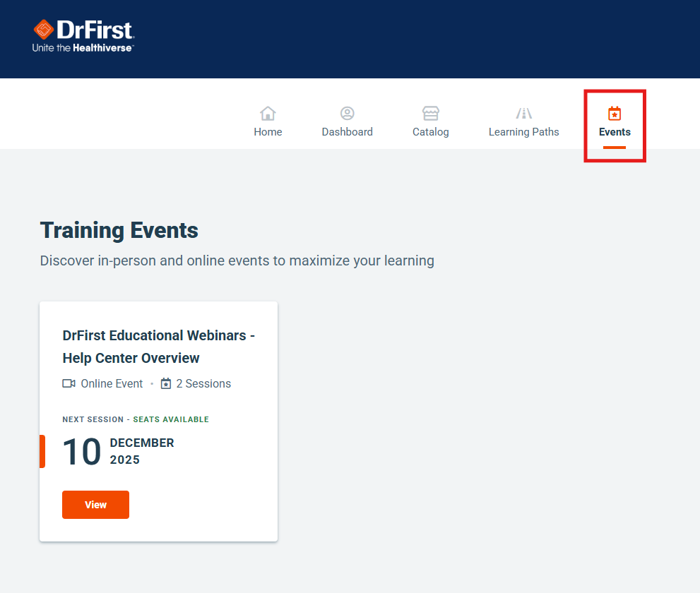Select the Events tab label
The height and width of the screenshot is (593, 700).
tap(615, 132)
